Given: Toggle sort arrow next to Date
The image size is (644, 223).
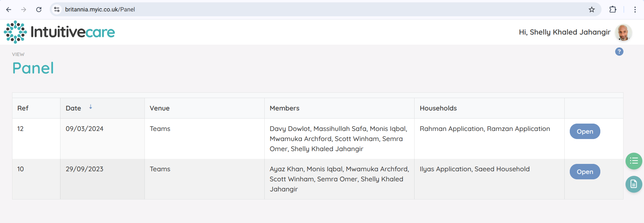Looking at the screenshot, I should 90,107.
